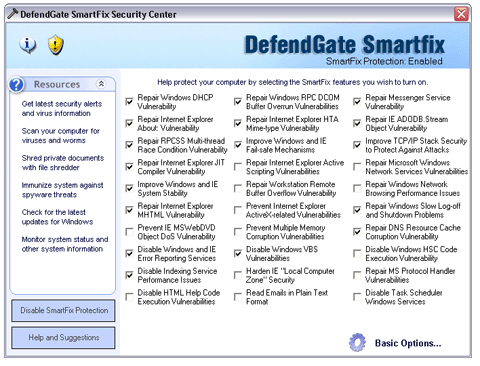This screenshot has height=366, width=480.
Task: Toggle Repair Windows Slow Log-off checkbox
Action: click(x=357, y=210)
